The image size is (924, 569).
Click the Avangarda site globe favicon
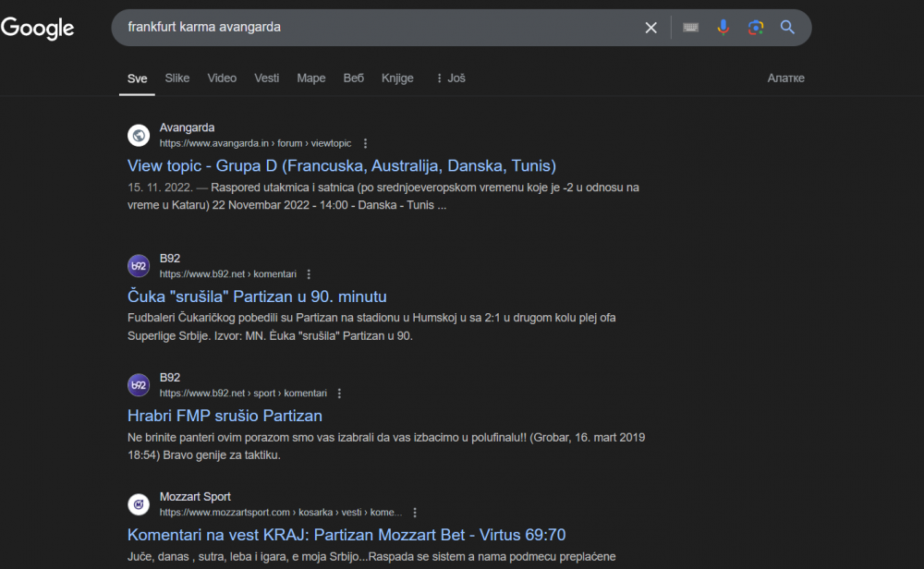point(139,136)
